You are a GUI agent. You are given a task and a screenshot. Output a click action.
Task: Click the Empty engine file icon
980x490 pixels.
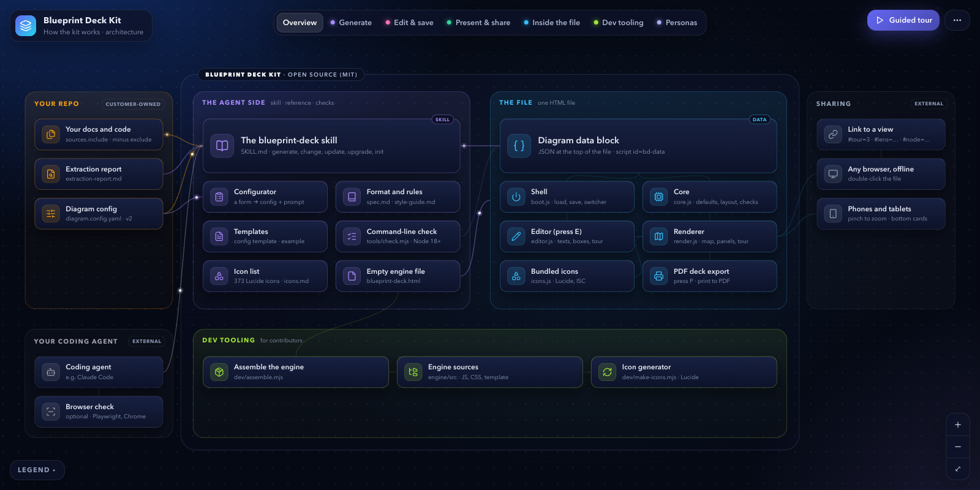coord(352,276)
